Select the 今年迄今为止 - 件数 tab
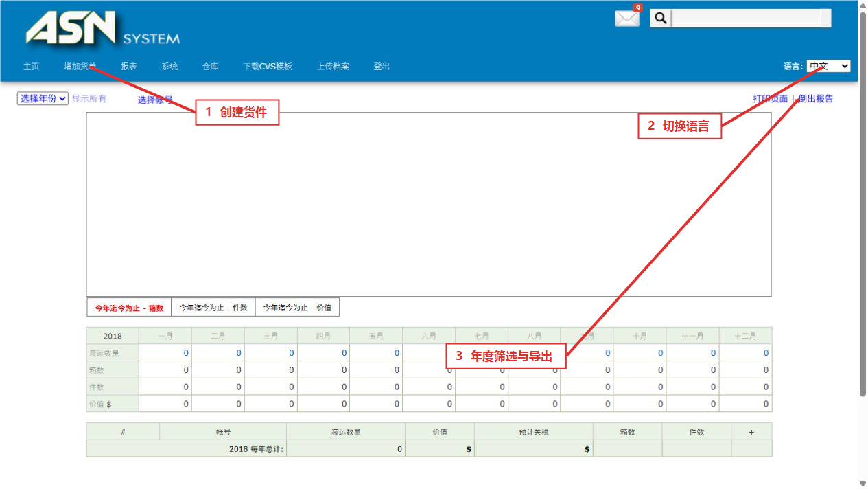 point(213,308)
